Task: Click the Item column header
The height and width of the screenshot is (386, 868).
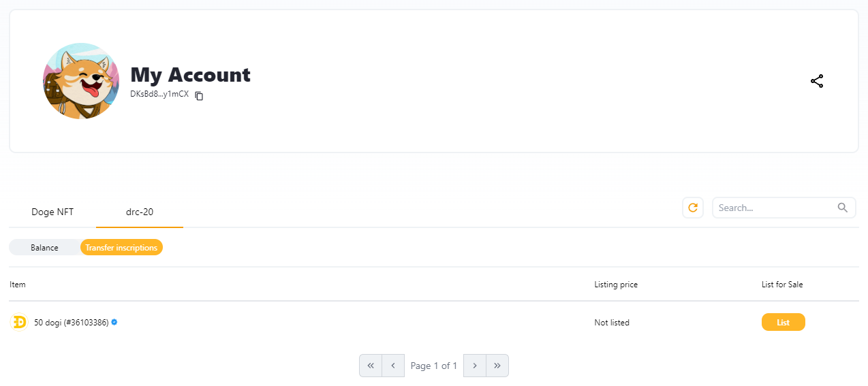Action: [18, 285]
